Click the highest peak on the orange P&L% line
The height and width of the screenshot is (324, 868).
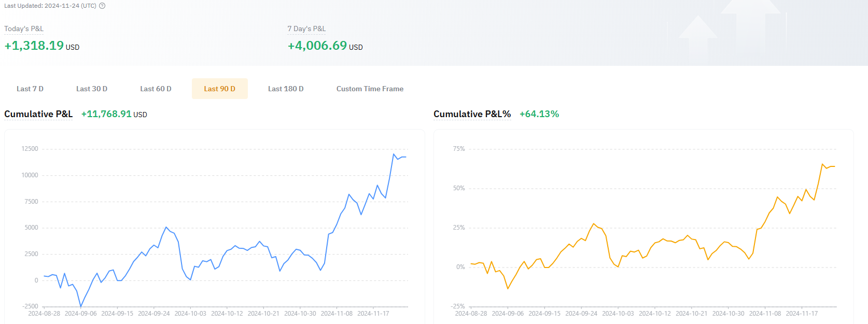click(822, 164)
